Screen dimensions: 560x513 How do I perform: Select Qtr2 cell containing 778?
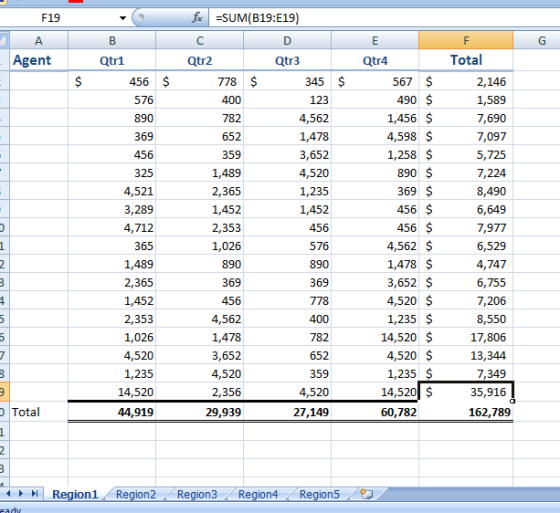tap(200, 81)
